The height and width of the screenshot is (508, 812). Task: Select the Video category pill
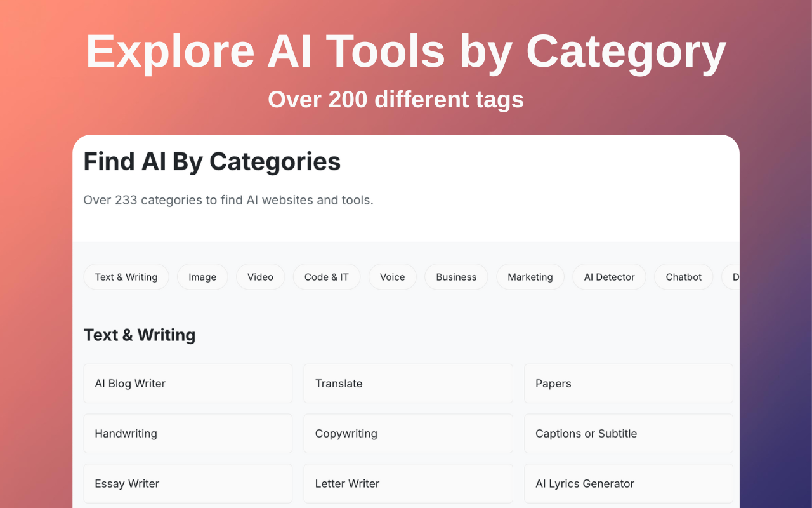(x=260, y=277)
